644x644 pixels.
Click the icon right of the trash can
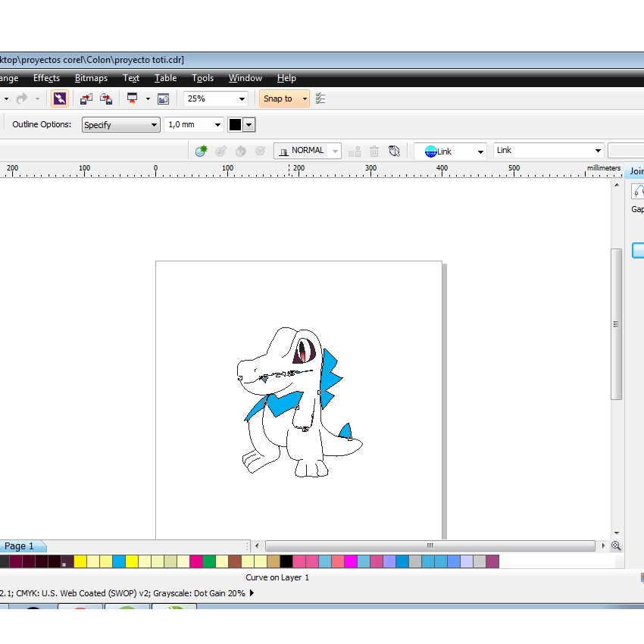[x=394, y=151]
